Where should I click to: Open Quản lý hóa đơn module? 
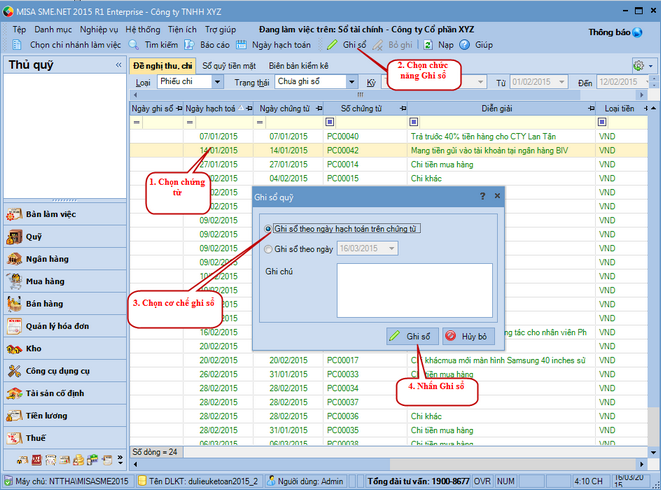pos(65,326)
